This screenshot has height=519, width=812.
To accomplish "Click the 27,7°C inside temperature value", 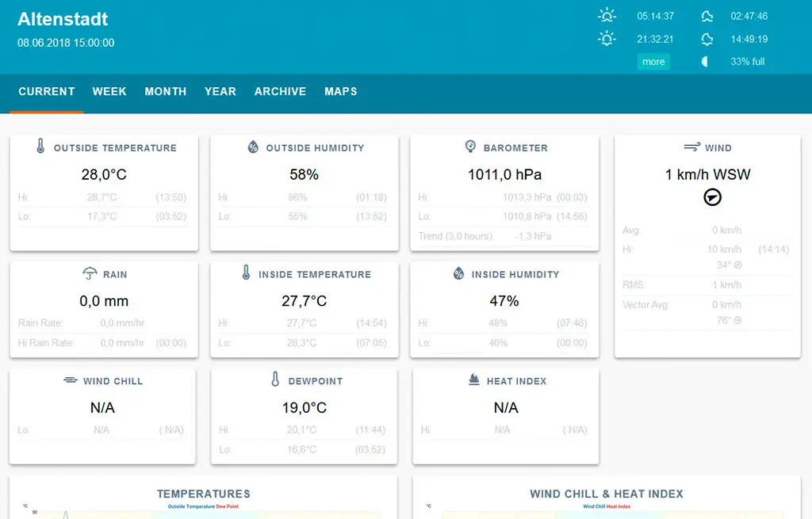I will (x=304, y=300).
